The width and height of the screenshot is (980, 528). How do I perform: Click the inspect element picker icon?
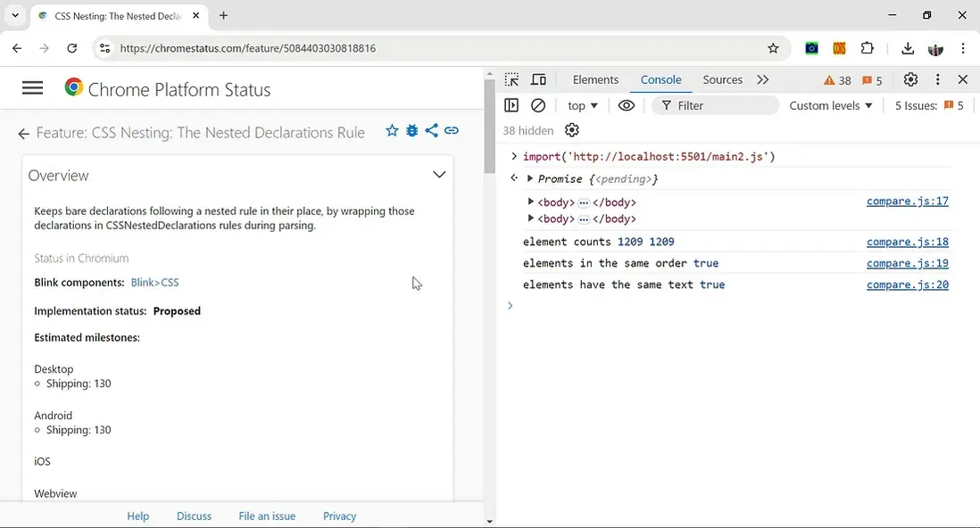point(511,80)
